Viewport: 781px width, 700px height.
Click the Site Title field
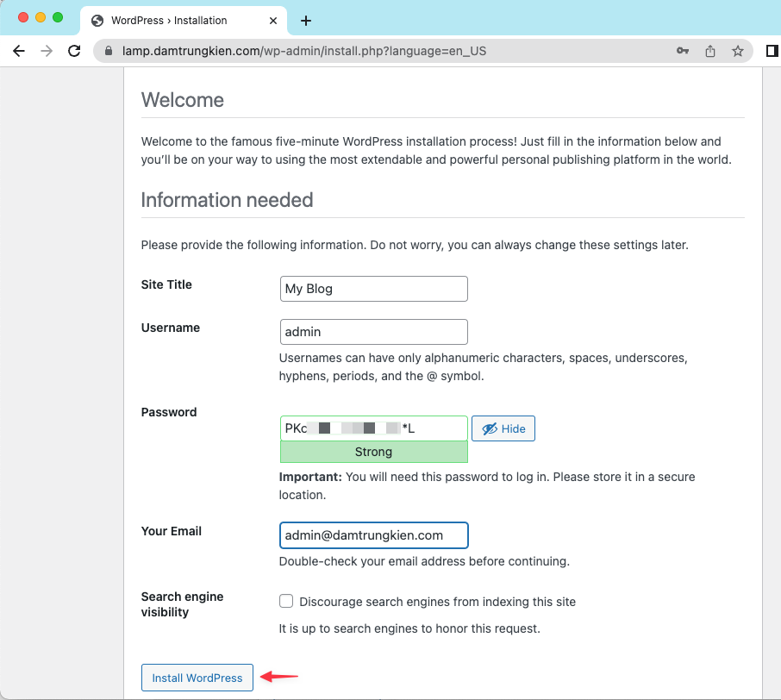[x=373, y=289]
